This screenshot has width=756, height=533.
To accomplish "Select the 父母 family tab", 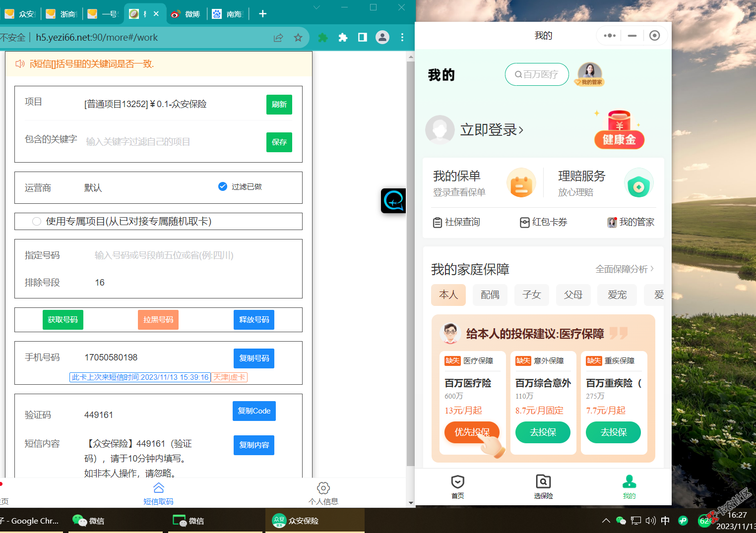I will [573, 295].
